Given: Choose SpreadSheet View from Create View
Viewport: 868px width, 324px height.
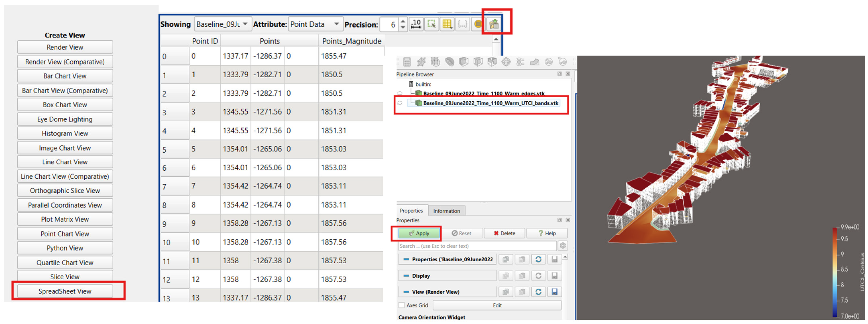Looking at the screenshot, I should (65, 291).
